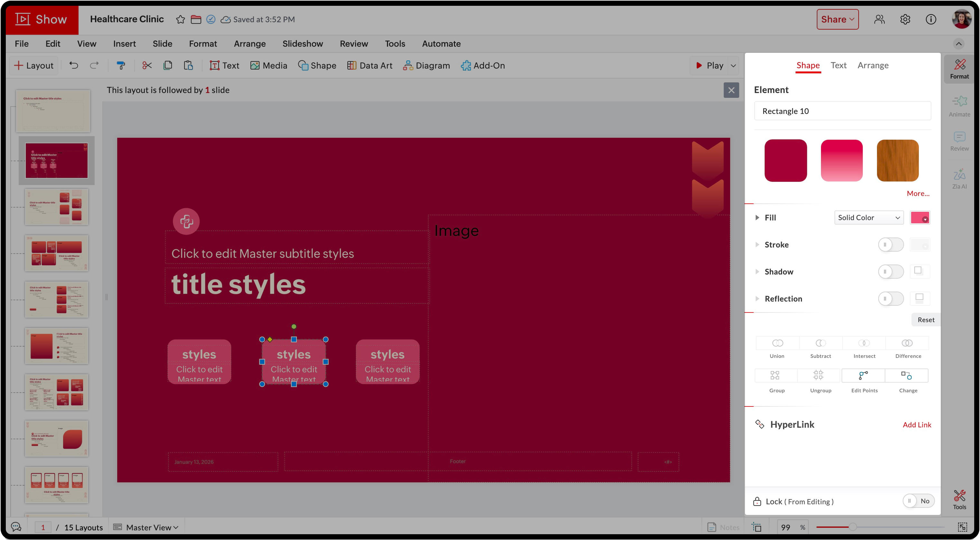Viewport: 980px width, 540px height.
Task: Click the scissors cut icon
Action: (147, 65)
